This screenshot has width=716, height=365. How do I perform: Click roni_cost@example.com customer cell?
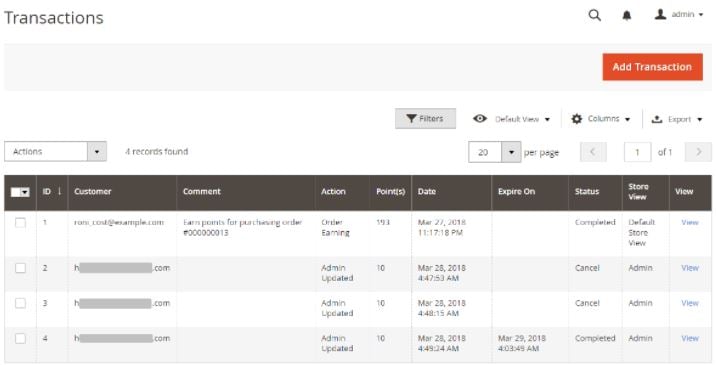(x=119, y=222)
